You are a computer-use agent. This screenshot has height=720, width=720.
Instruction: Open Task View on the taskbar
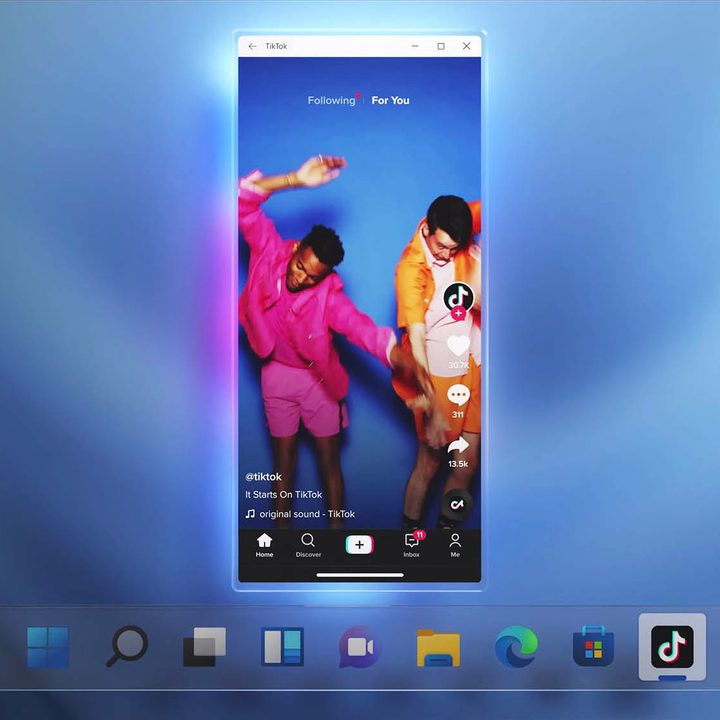pyautogui.click(x=204, y=647)
